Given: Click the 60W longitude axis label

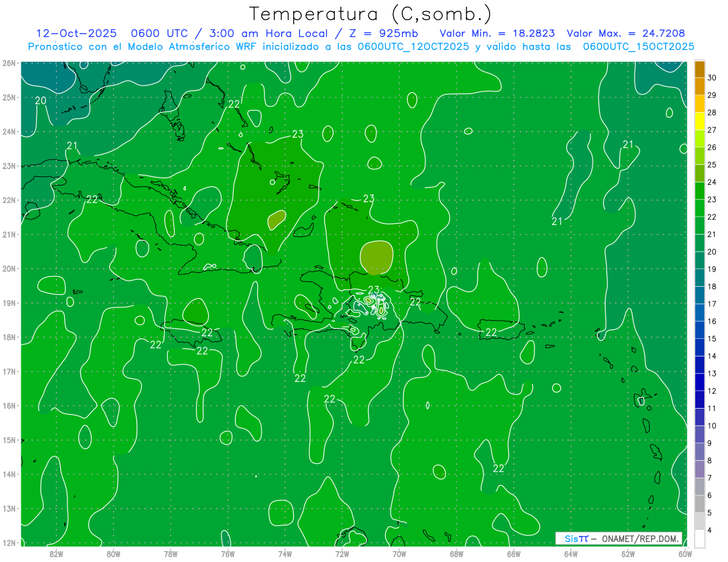Looking at the screenshot, I should point(686,554).
